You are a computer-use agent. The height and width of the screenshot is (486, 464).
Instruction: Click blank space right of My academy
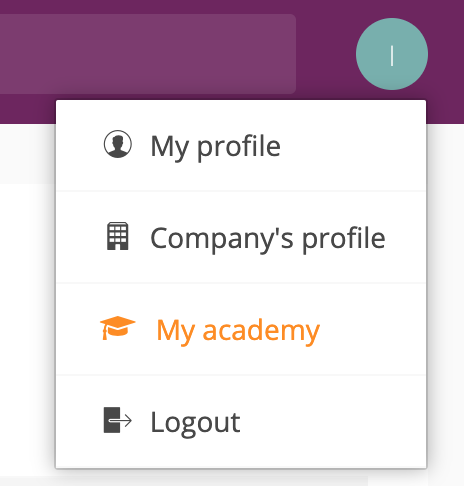pos(372,329)
